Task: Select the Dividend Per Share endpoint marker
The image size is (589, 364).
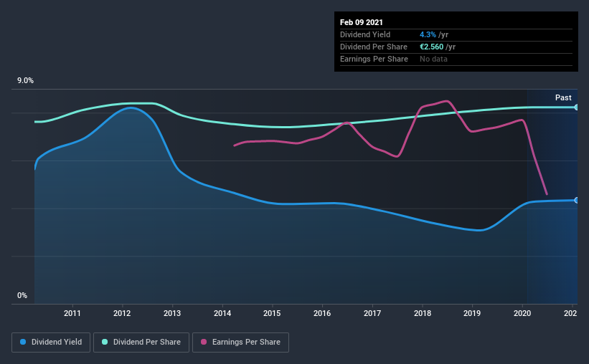Action: 576,107
